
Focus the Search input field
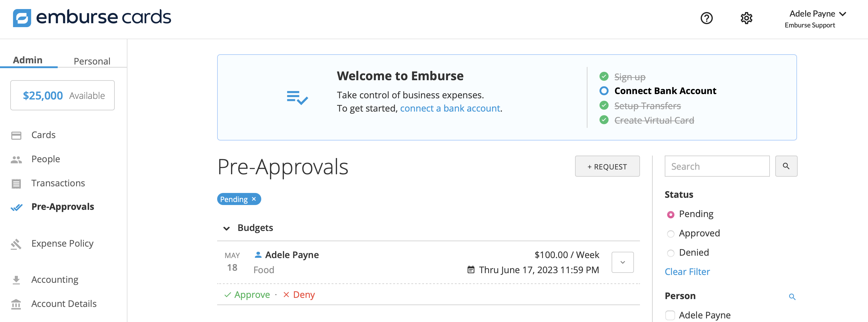[717, 166]
